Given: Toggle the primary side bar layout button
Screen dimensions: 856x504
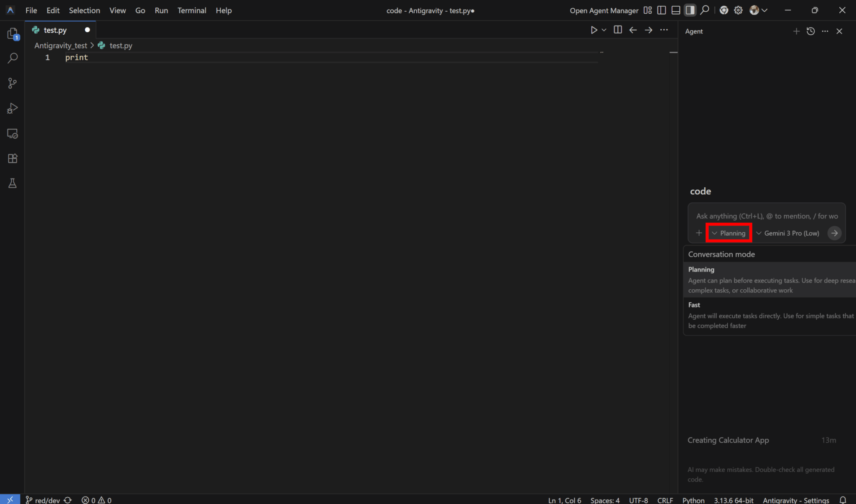Looking at the screenshot, I should click(x=661, y=10).
